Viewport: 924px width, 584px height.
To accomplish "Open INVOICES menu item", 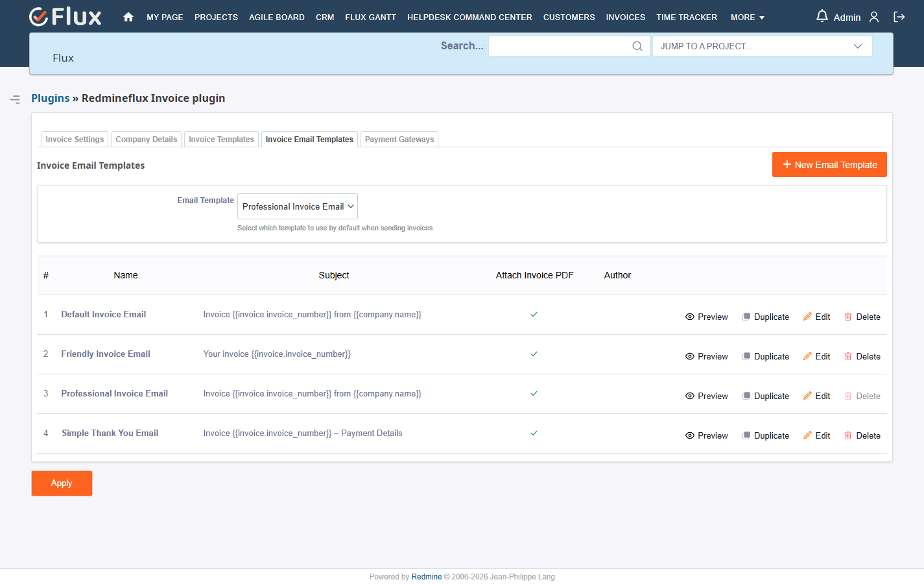I will point(625,18).
